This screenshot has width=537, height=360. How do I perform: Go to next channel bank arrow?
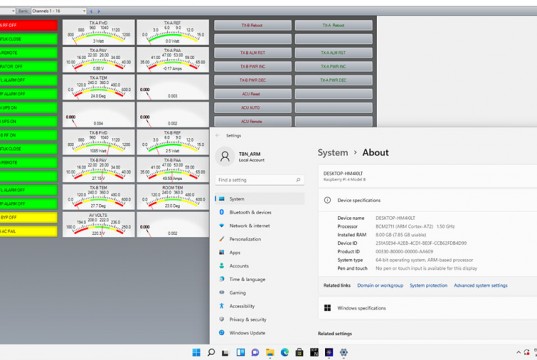[99, 11]
